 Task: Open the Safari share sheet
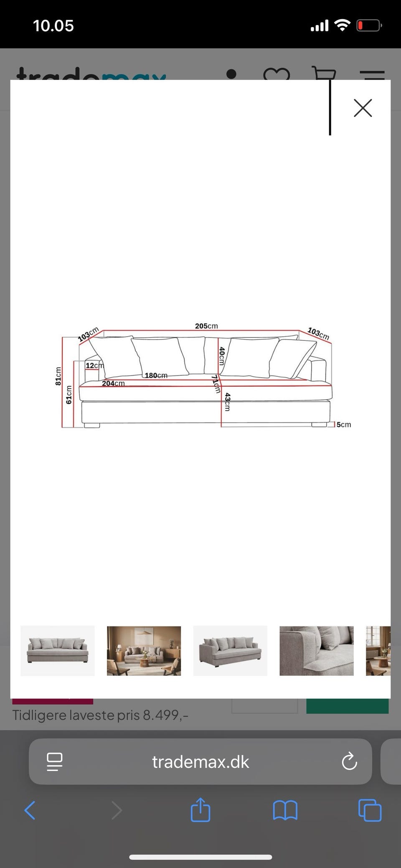coord(200,810)
